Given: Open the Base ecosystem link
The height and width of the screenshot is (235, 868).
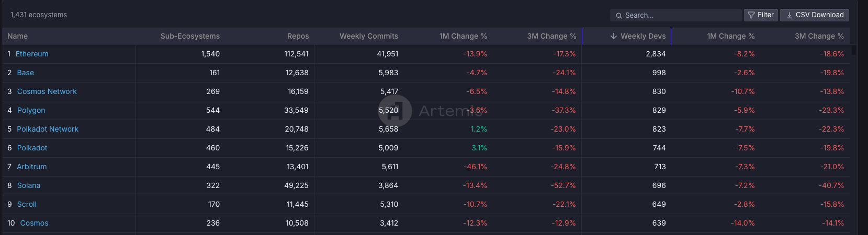Looking at the screenshot, I should tap(26, 73).
